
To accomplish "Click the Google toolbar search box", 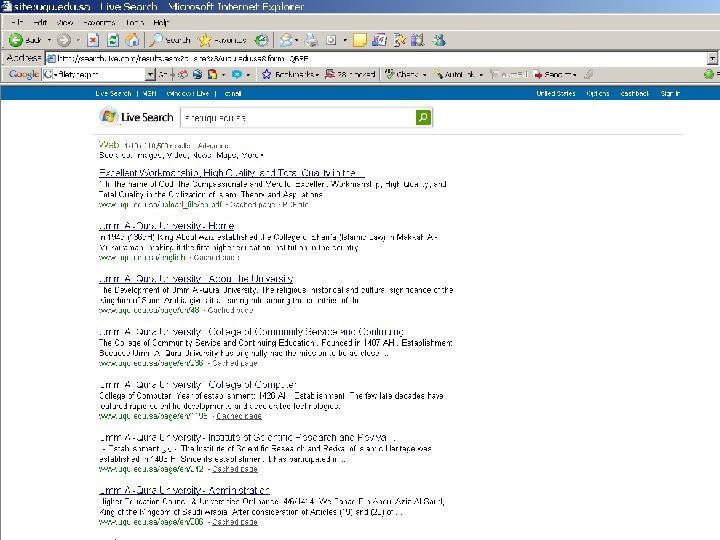I will (x=94, y=74).
